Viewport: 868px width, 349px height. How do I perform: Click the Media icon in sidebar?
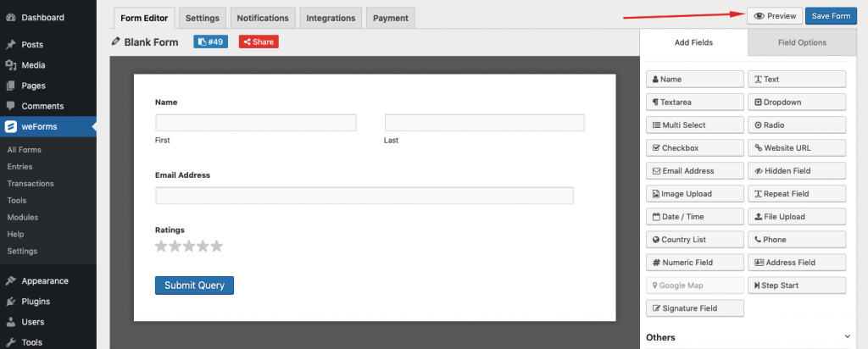click(x=10, y=65)
